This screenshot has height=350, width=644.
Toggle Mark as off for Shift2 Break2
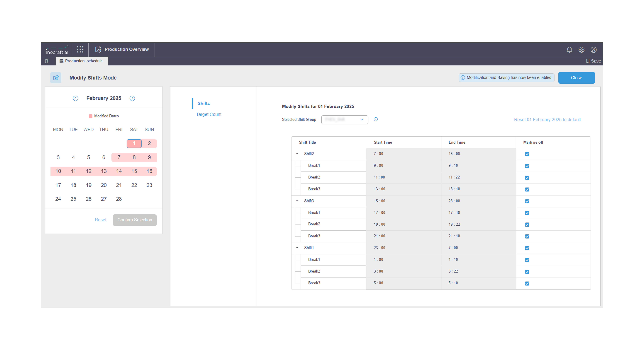(527, 178)
